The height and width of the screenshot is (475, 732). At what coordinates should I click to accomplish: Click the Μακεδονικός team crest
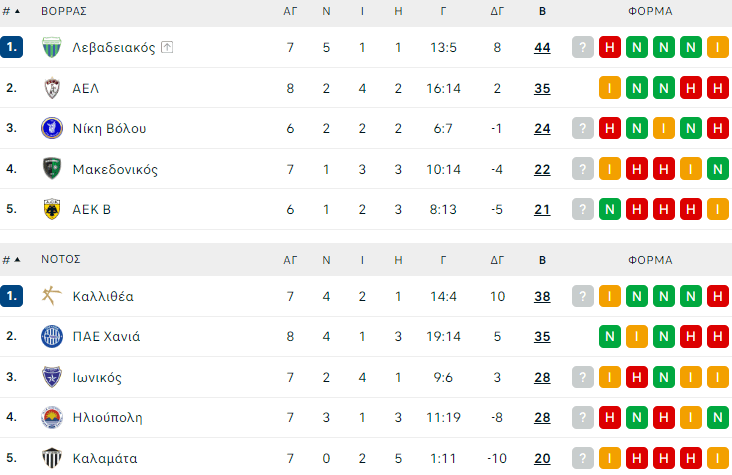[52, 169]
